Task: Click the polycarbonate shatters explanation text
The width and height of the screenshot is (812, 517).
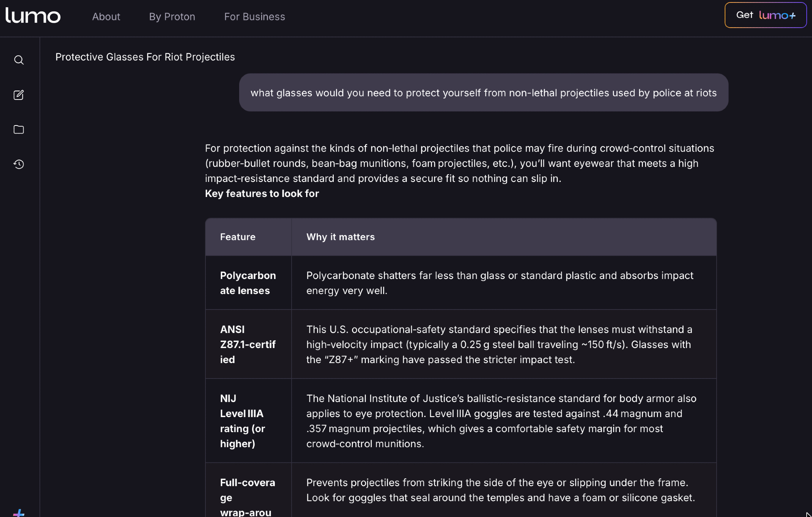Action: point(499,283)
